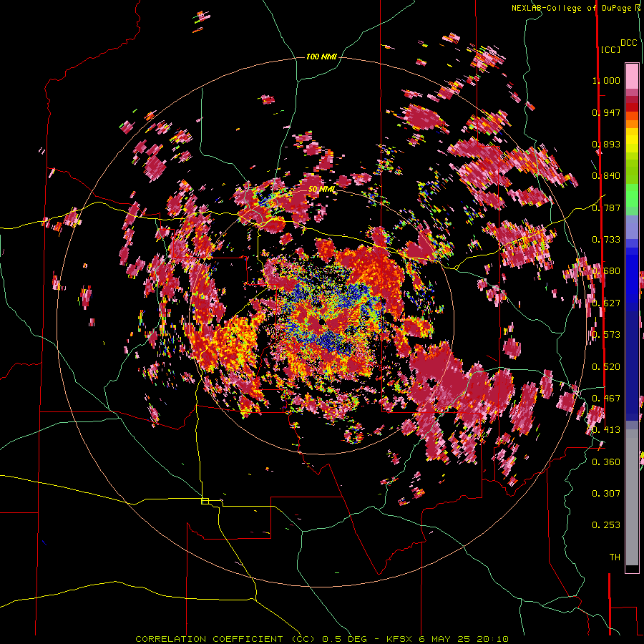This screenshot has width=644, height=644.
Task: Select the 0.413 legend value
Action: coord(606,430)
